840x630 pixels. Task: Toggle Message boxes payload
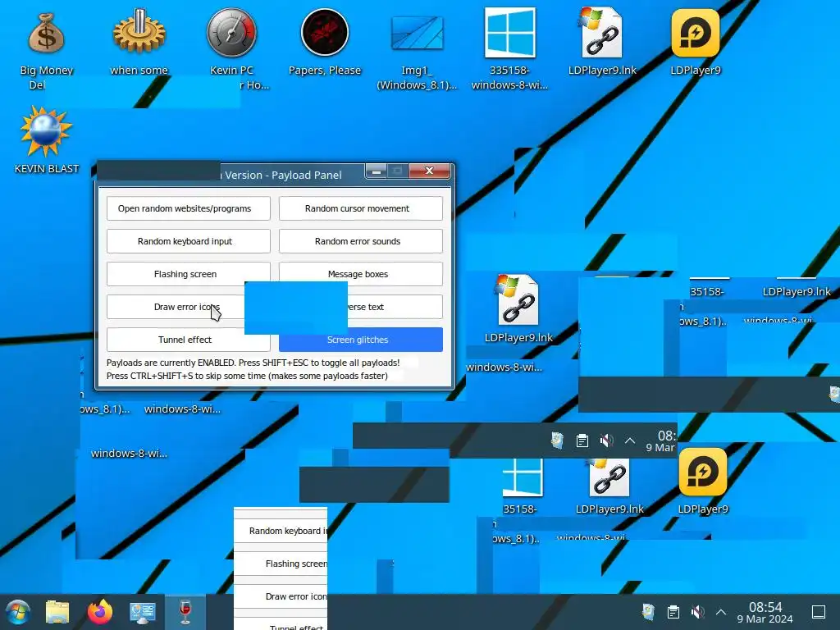point(361,274)
